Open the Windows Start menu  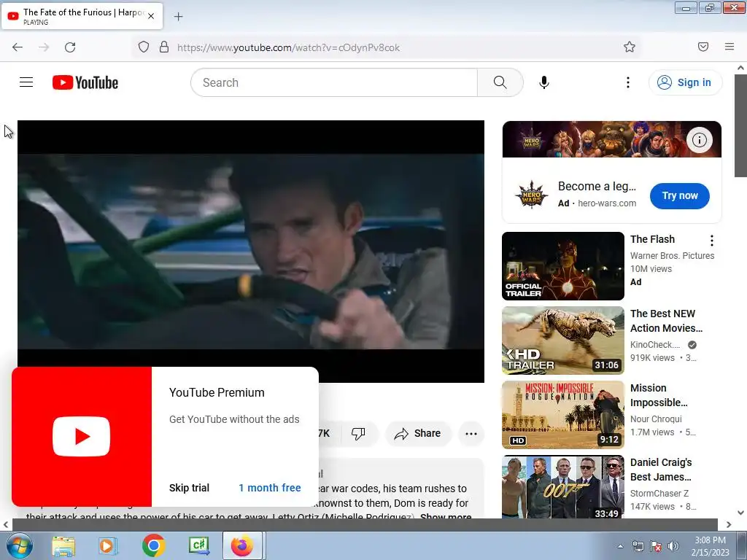click(19, 545)
